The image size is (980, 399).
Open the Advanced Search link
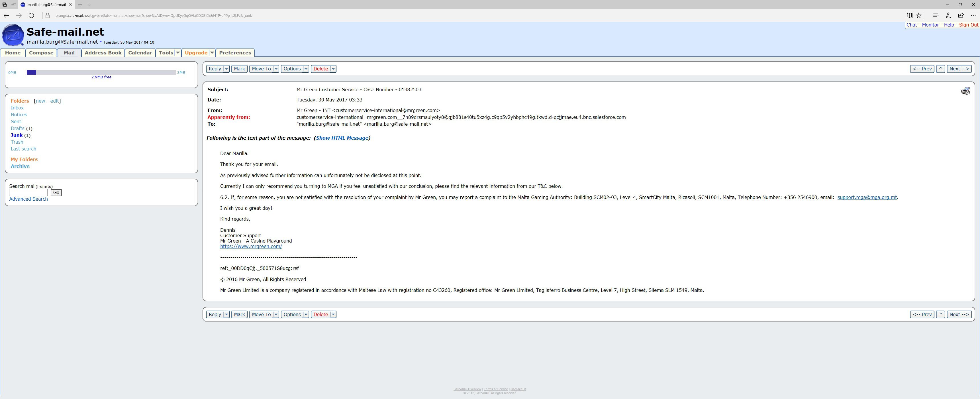click(x=28, y=199)
